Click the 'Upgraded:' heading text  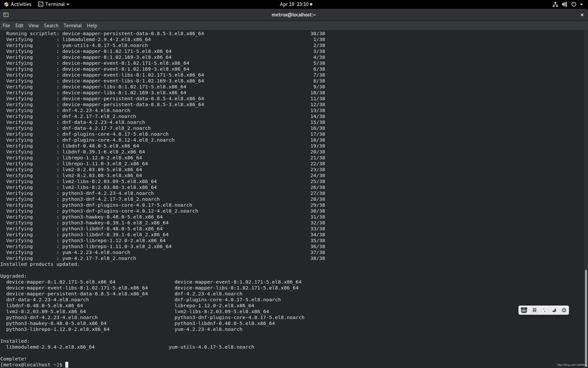click(x=13, y=276)
